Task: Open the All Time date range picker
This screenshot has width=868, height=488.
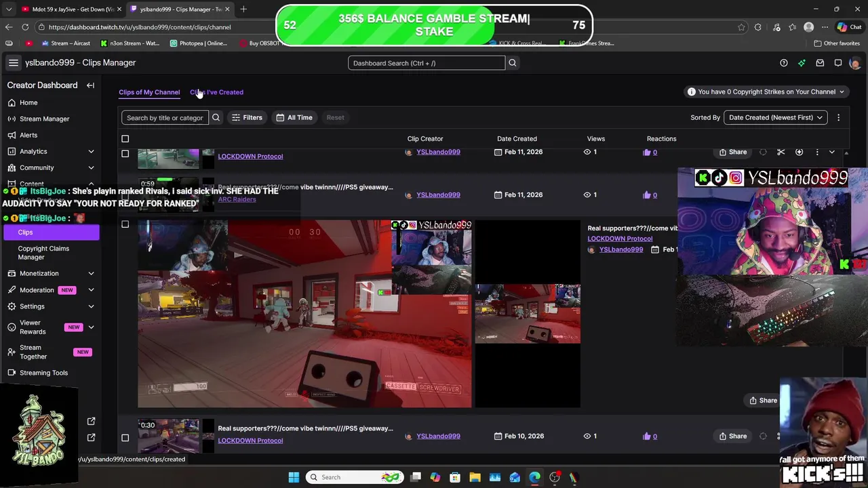Action: pyautogui.click(x=294, y=117)
